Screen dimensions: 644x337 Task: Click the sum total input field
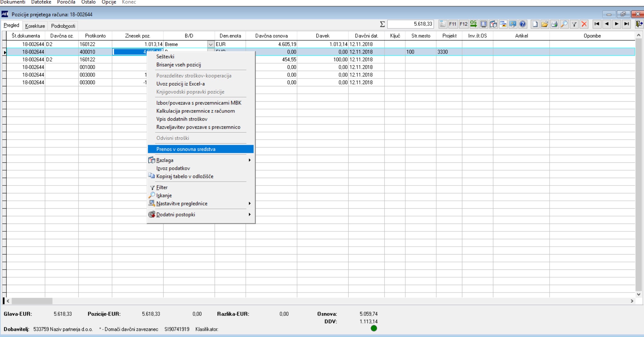[x=411, y=24]
